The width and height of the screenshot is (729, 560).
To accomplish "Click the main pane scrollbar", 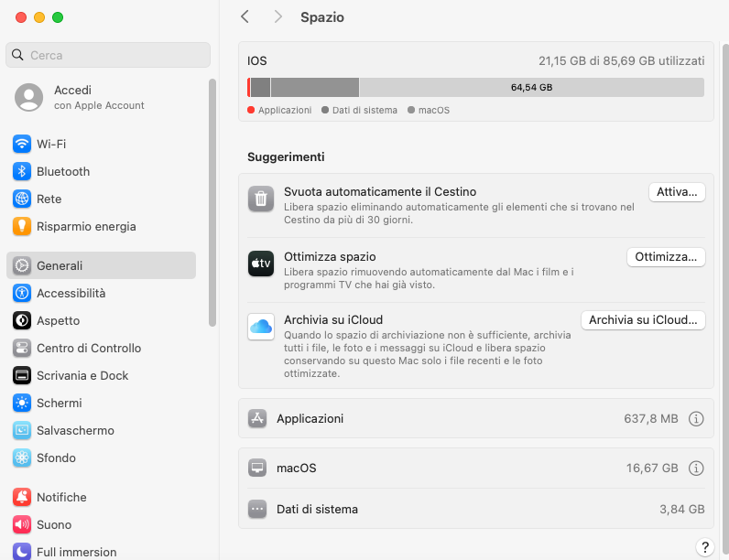I will 725,299.
